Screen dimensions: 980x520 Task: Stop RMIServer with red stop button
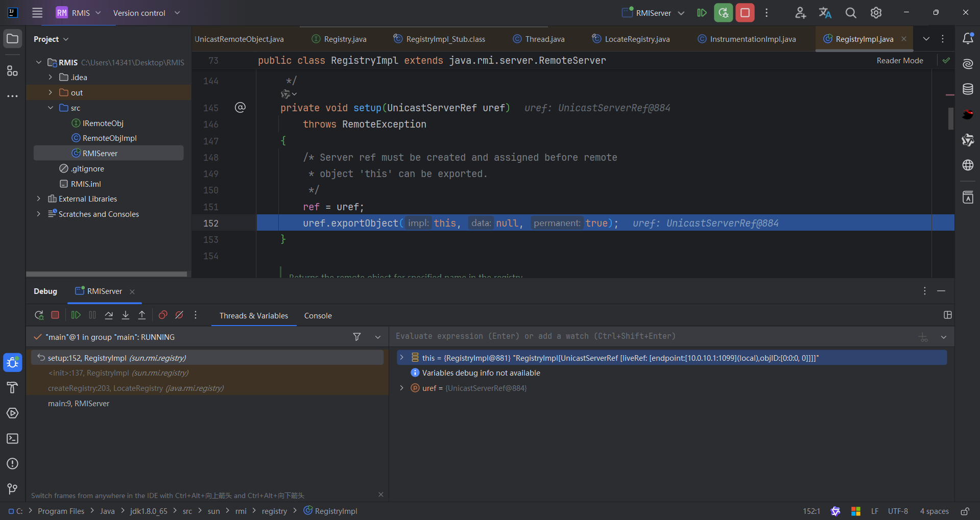click(x=745, y=13)
